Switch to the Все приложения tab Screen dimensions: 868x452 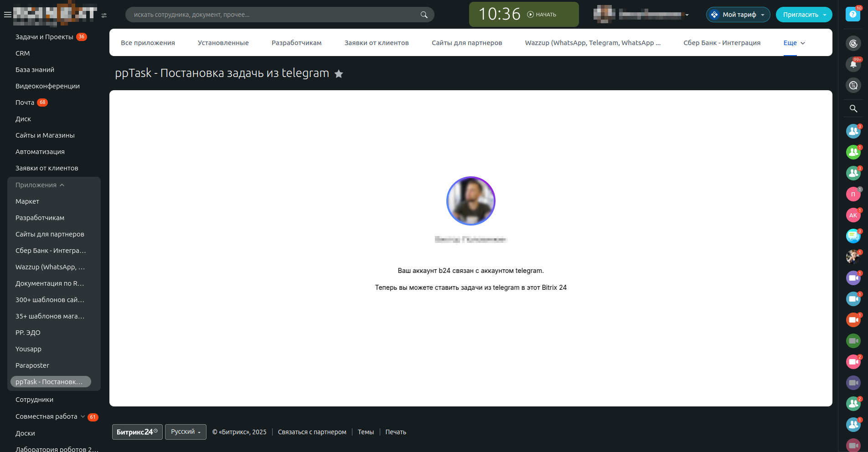[148, 43]
